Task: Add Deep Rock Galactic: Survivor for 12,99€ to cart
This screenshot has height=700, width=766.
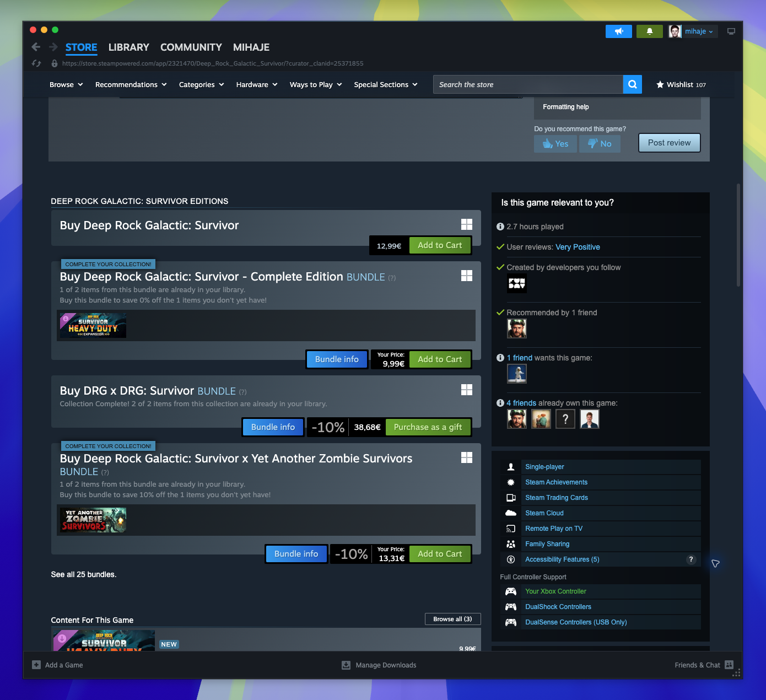Action: pos(440,245)
